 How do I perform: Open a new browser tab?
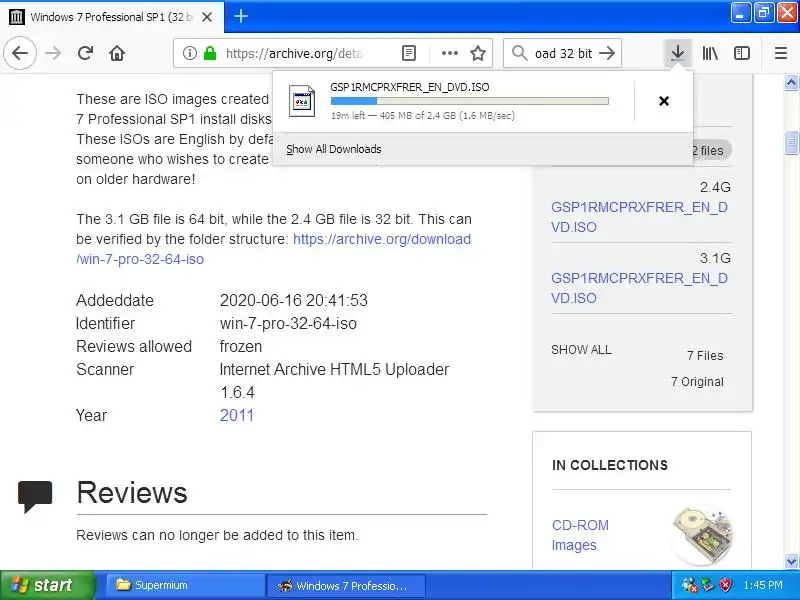pos(241,16)
